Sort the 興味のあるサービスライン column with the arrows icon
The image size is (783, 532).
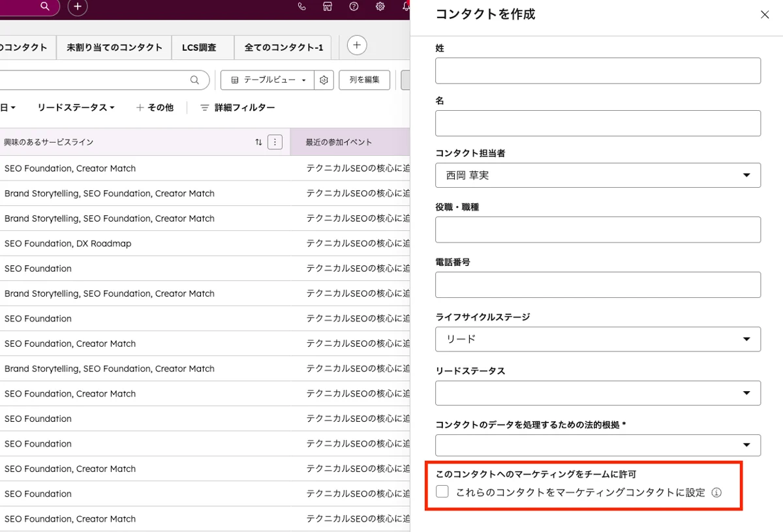coord(260,141)
